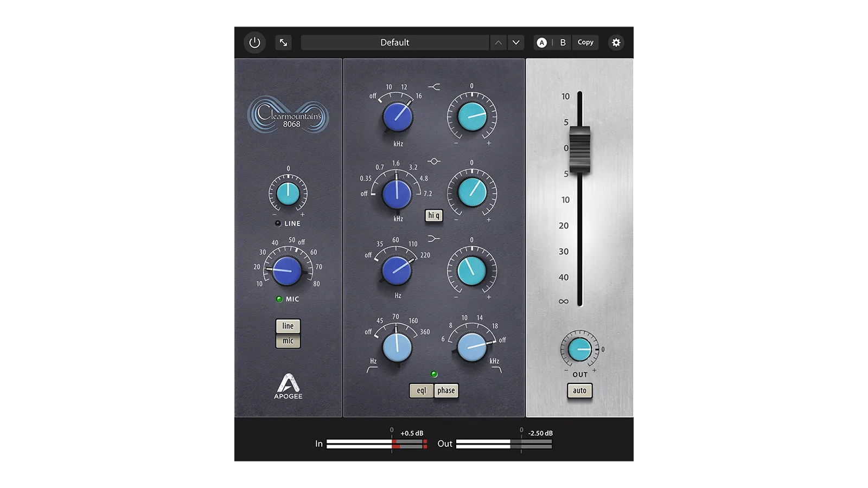
Task: Click the MIC gain stepped knob
Action: click(286, 271)
